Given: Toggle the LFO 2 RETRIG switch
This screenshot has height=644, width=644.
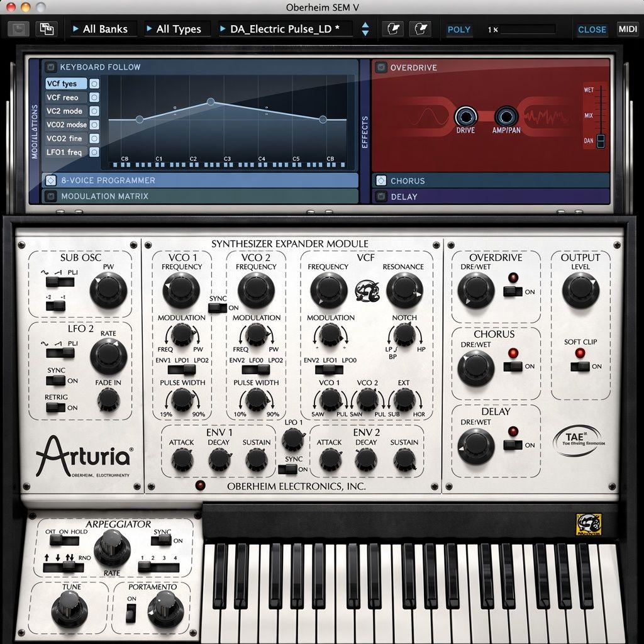Looking at the screenshot, I should click(55, 408).
